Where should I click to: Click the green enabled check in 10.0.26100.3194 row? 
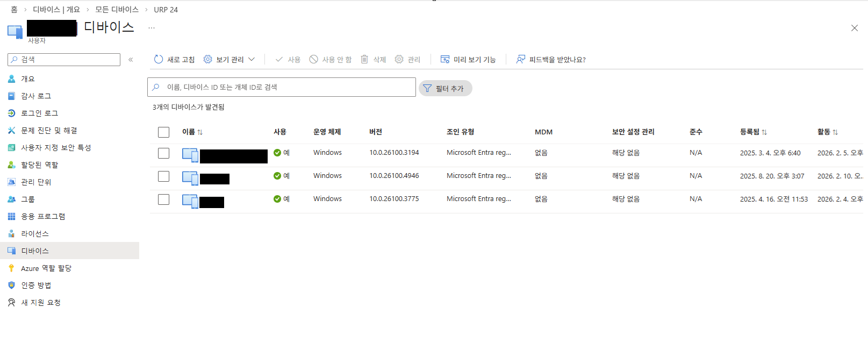tap(277, 153)
